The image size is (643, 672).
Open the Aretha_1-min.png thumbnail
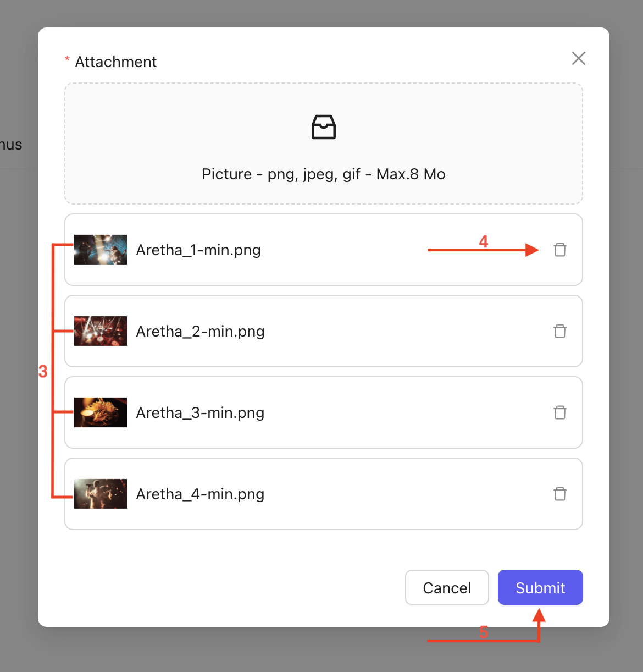click(x=101, y=250)
